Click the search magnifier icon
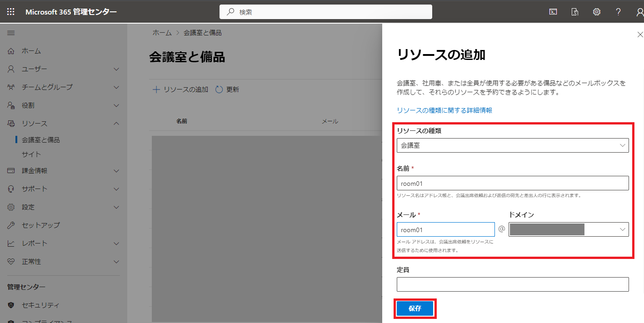The image size is (644, 323). click(x=230, y=12)
